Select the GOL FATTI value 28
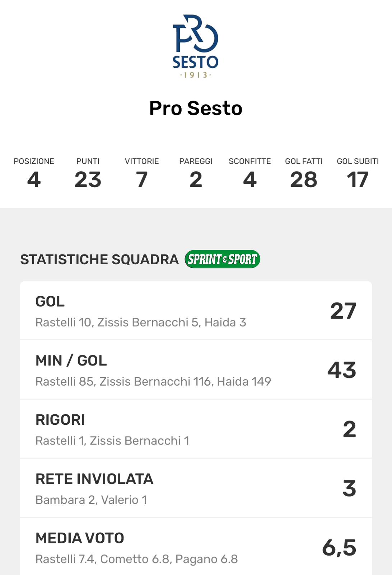 [304, 179]
